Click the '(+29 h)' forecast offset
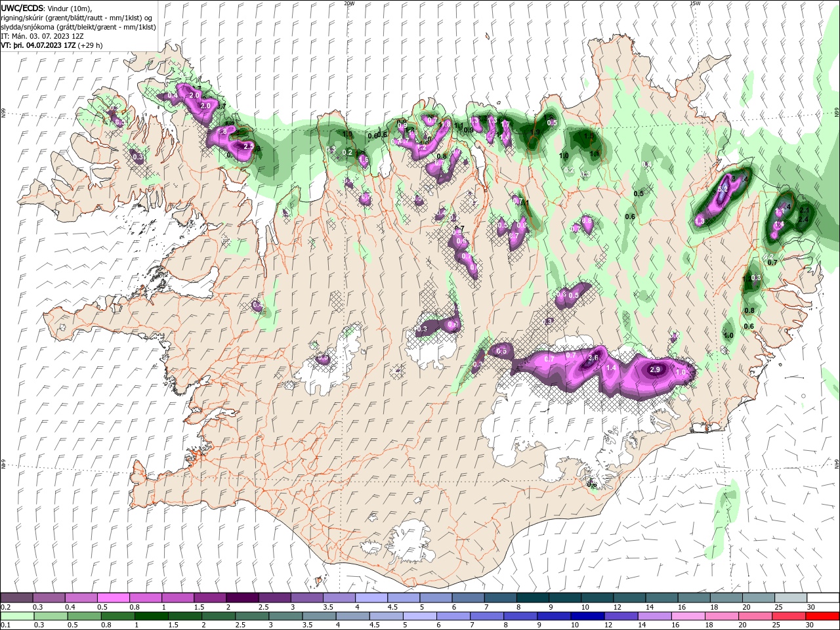840x630 pixels. point(90,45)
